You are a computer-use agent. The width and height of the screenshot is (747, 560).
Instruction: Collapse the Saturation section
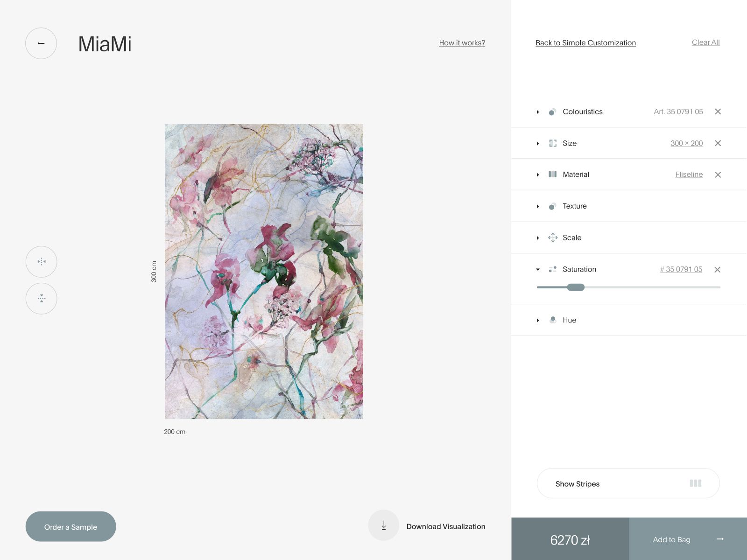538,269
